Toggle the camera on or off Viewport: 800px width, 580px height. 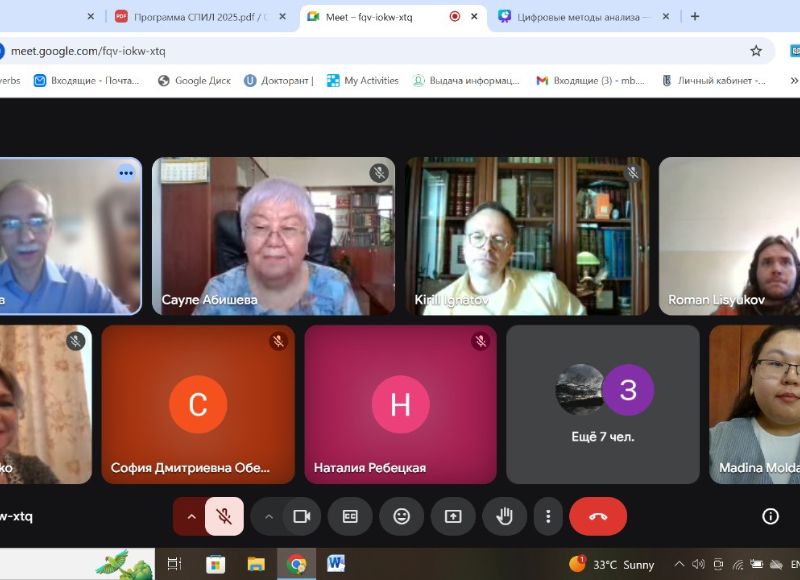coord(300,516)
